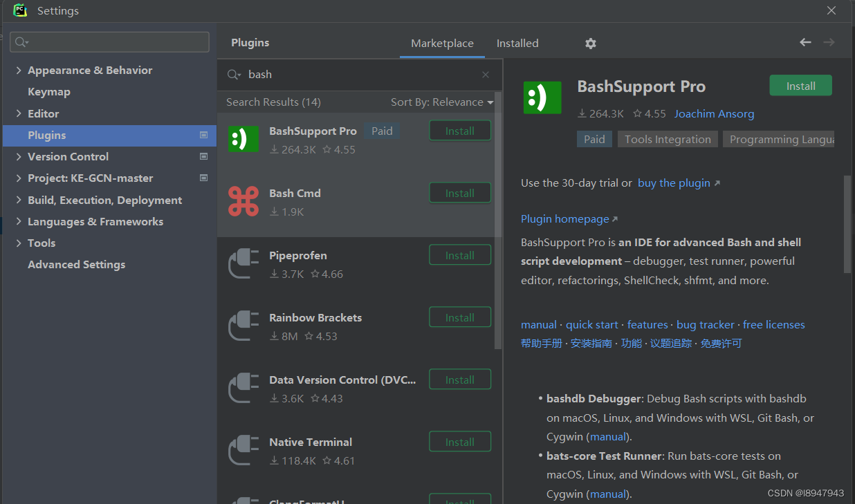The height and width of the screenshot is (504, 855).
Task: Expand Languages & Frameworks node
Action: click(19, 221)
